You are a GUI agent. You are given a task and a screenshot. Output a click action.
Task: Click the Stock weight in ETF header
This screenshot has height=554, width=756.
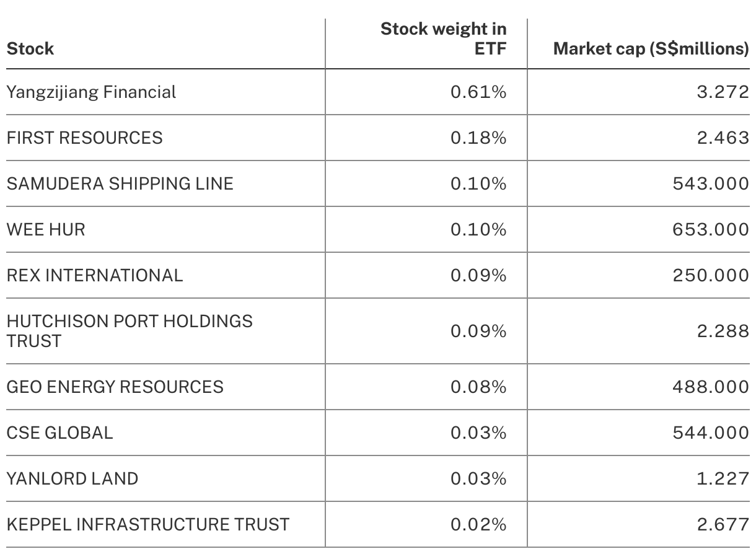(443, 38)
